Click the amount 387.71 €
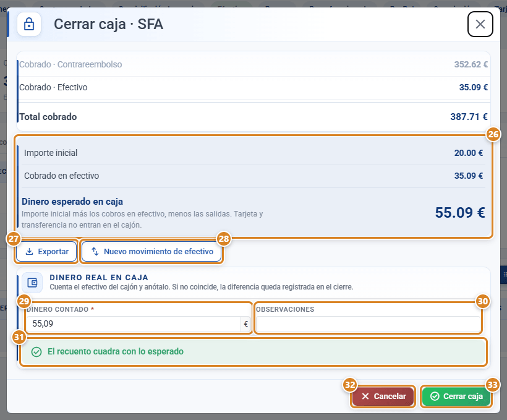507x420 pixels. tap(469, 116)
